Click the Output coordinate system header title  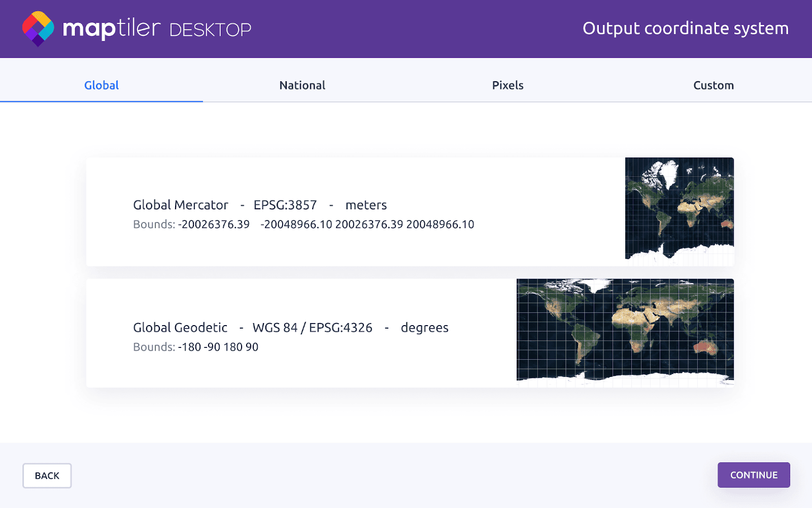point(685,28)
